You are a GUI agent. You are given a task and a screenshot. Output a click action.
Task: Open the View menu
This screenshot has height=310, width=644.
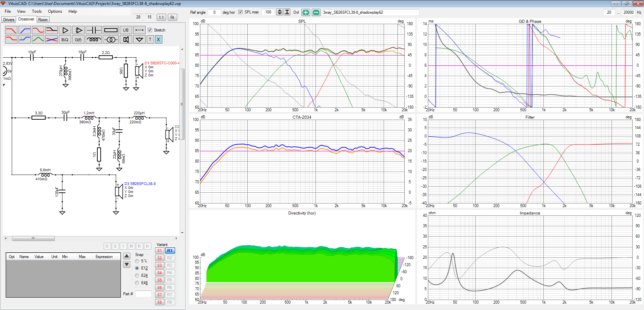21,11
